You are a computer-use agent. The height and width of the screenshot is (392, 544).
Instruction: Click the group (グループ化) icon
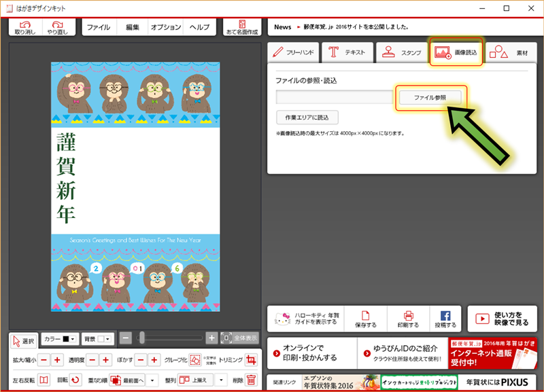[196, 360]
